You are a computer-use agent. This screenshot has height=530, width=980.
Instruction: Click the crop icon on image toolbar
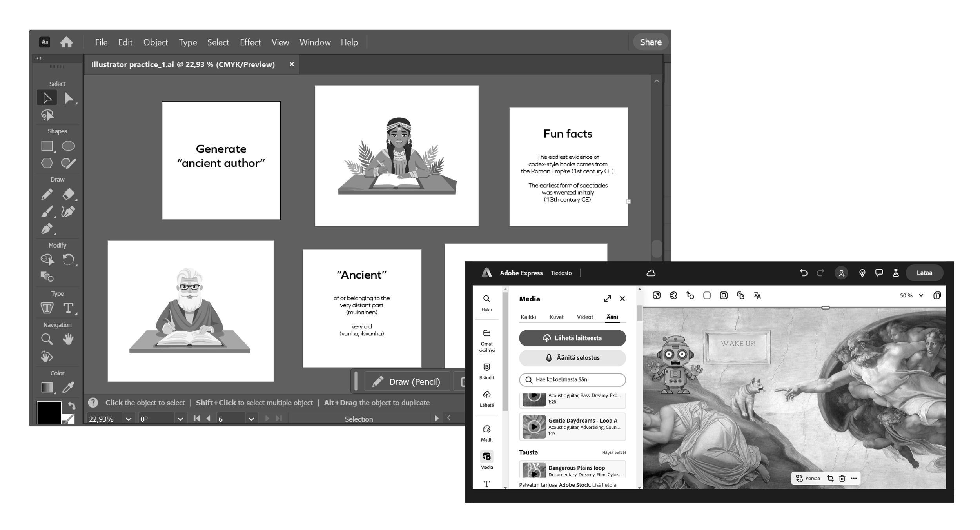point(830,478)
